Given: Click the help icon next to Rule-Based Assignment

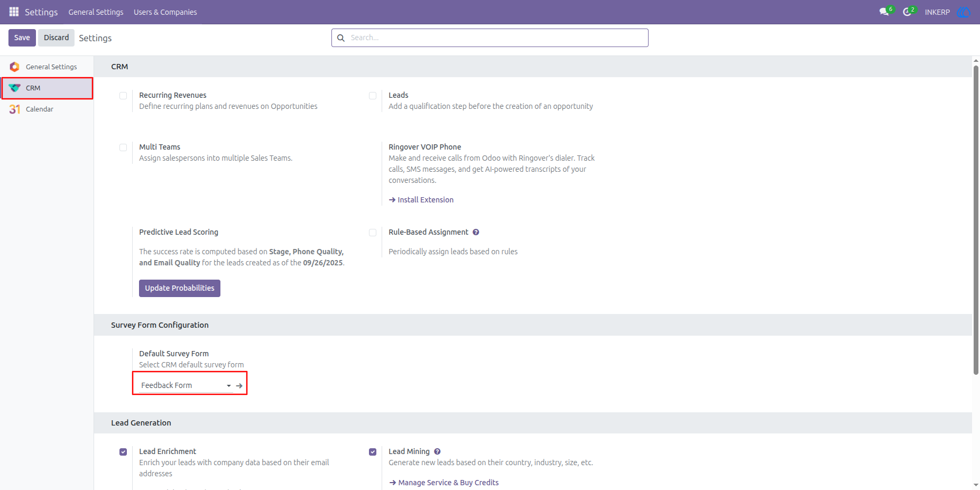Looking at the screenshot, I should coord(476,232).
